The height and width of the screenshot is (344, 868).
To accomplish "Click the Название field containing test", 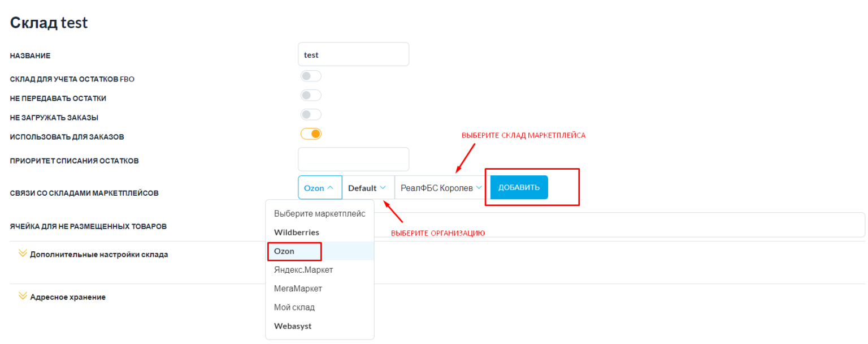I will pyautogui.click(x=353, y=55).
